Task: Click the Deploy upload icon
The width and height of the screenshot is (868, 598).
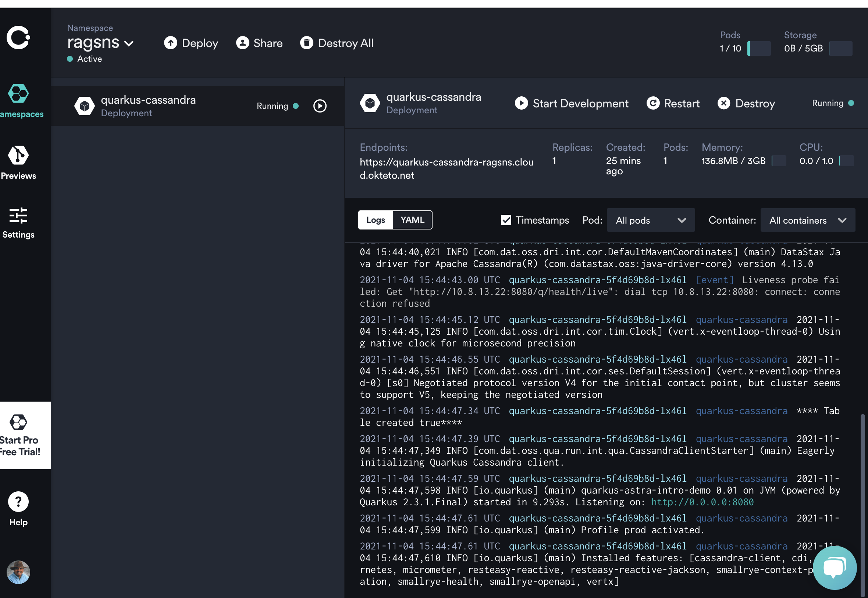Action: [x=170, y=43]
